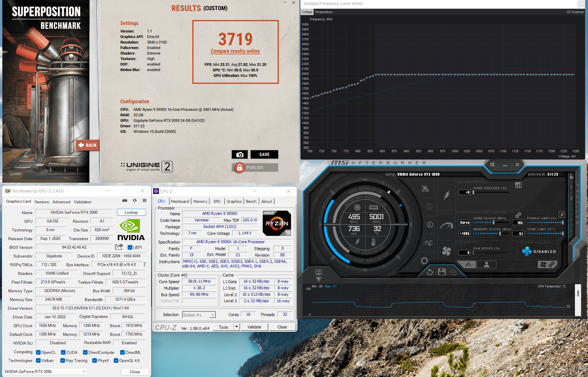Click the Lookup button in GPU-Z
588x377 pixels.
click(x=131, y=212)
